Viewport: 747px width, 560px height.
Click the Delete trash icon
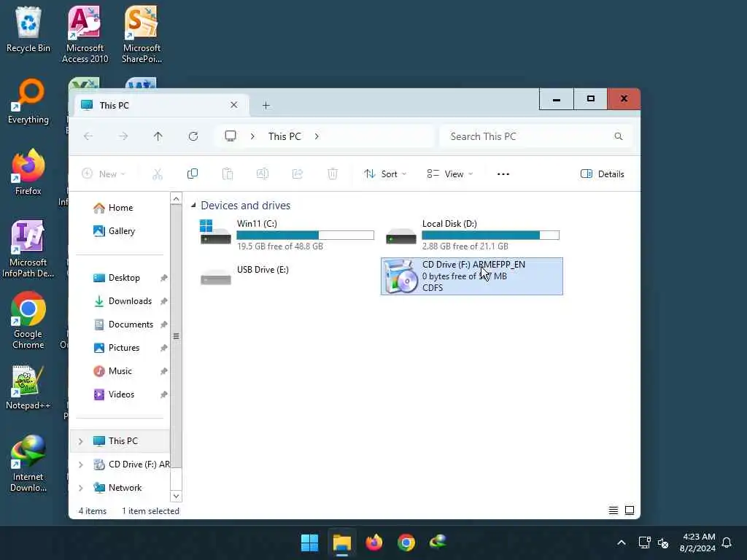click(x=333, y=174)
